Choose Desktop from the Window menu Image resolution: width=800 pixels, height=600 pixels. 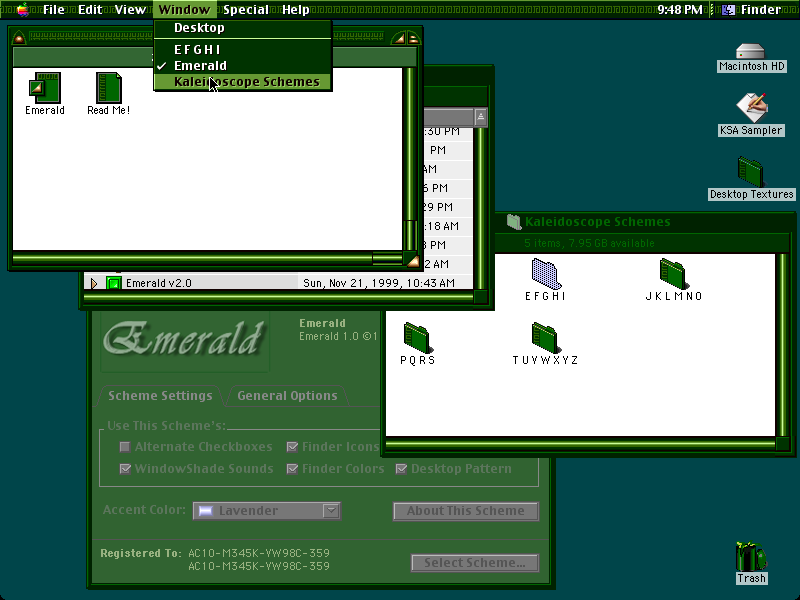243,28
